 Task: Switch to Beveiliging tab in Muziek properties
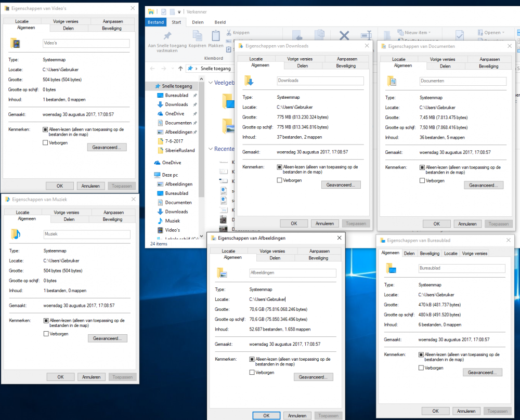(113, 219)
